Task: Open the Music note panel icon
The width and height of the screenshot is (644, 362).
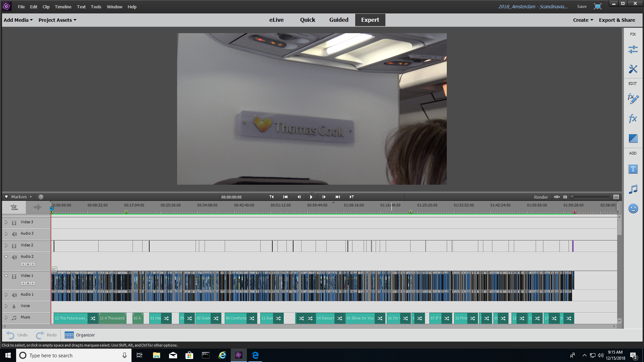Action: pyautogui.click(x=633, y=189)
